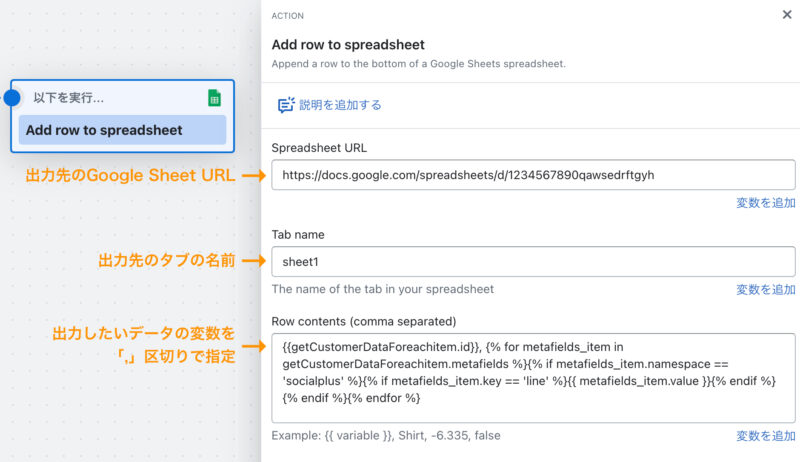Click 変数を追加 under the Tab name field

click(x=765, y=290)
